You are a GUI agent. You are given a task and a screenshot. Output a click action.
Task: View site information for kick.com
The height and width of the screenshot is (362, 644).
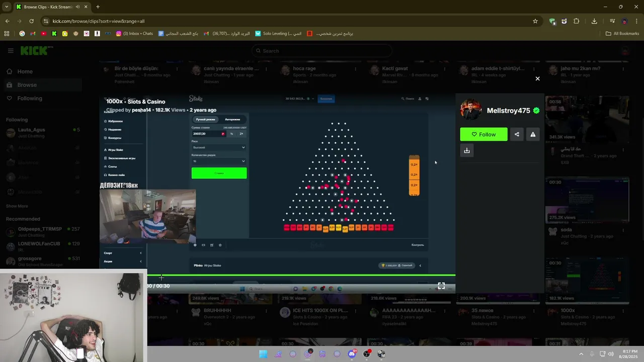pyautogui.click(x=46, y=21)
